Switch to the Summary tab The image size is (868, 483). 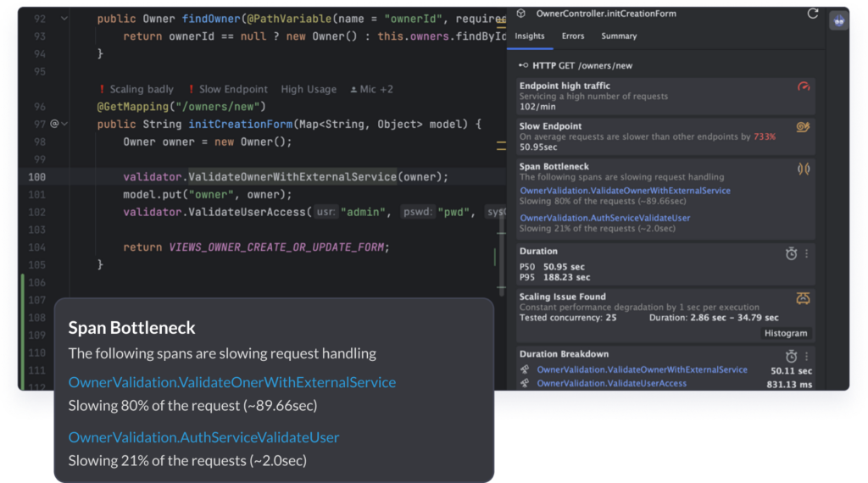tap(619, 36)
